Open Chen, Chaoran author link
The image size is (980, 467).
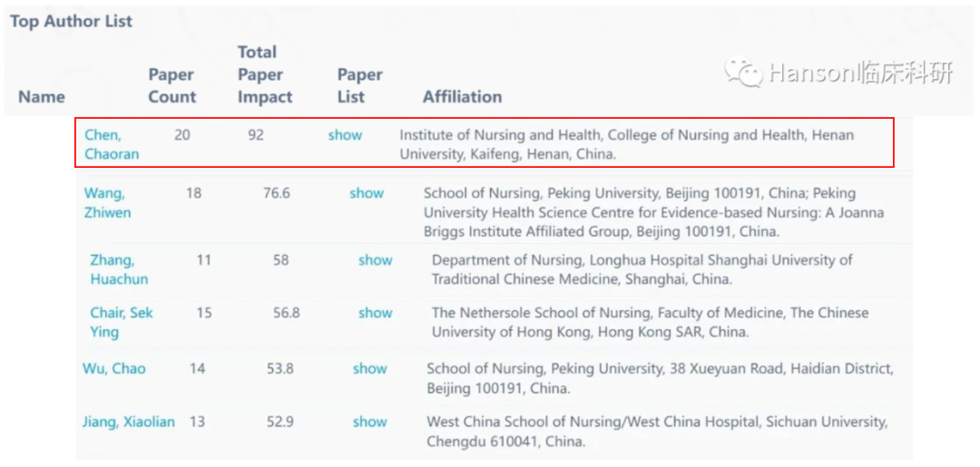pyautogui.click(x=112, y=144)
